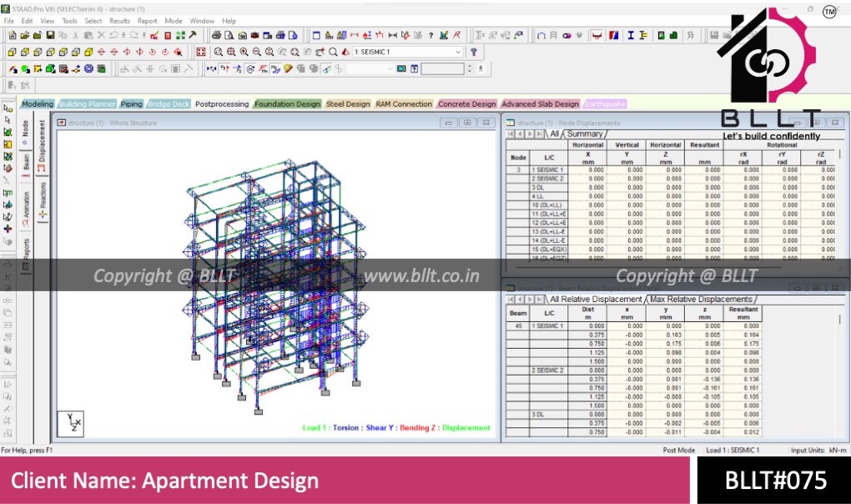851x504 pixels.
Task: Click the spinner arrows beside the toolbar input
Action: pos(470,69)
